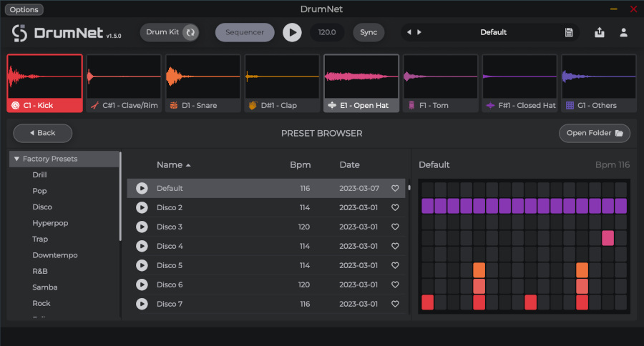
Task: Open the user account icon
Action: [624, 32]
